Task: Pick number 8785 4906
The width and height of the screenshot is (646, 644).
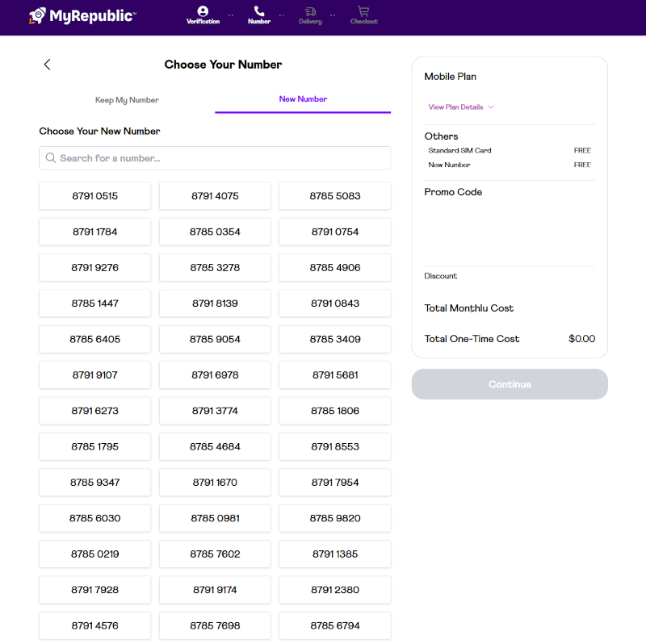Action: click(335, 268)
